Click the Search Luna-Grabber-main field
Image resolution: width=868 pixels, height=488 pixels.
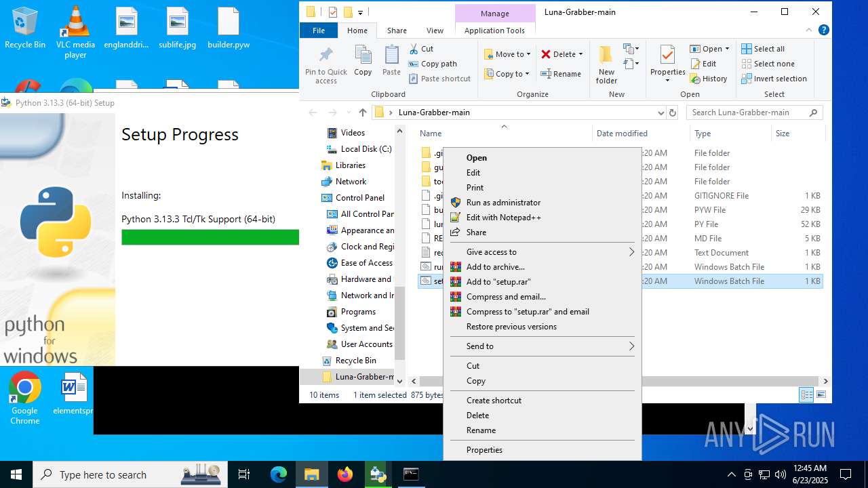(754, 113)
